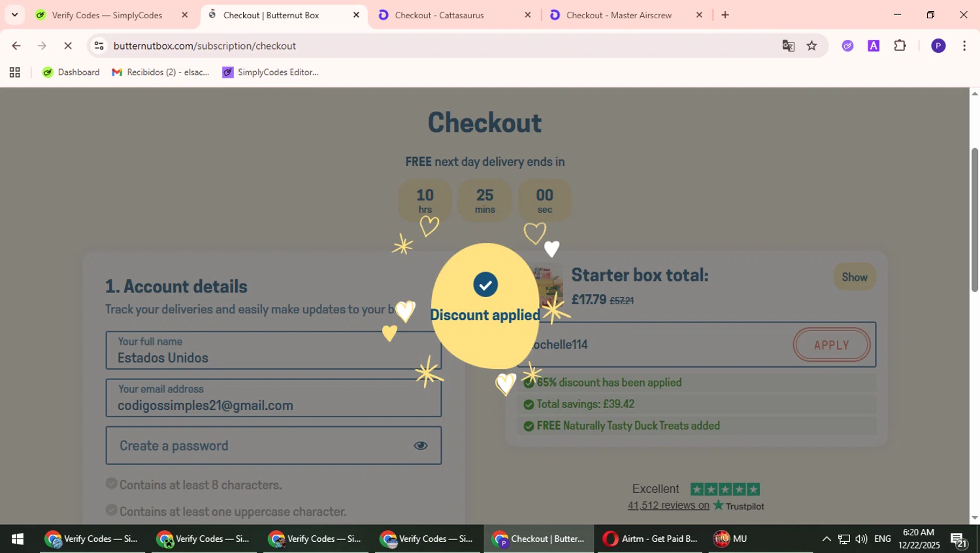Open network settings tray icon
Screen dimensions: 980x553
pyautogui.click(x=844, y=539)
